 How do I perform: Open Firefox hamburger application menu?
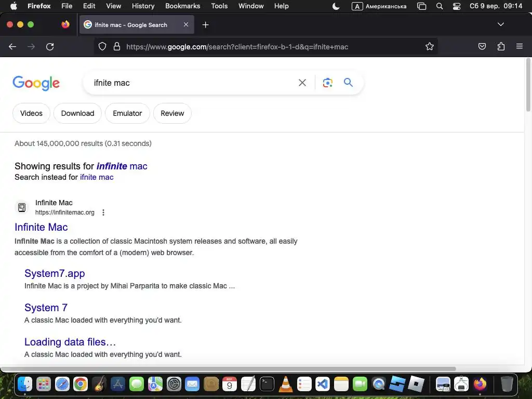click(519, 46)
